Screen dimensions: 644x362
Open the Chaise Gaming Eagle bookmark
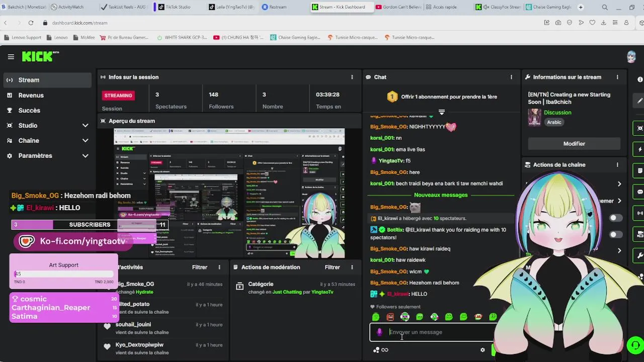point(295,37)
